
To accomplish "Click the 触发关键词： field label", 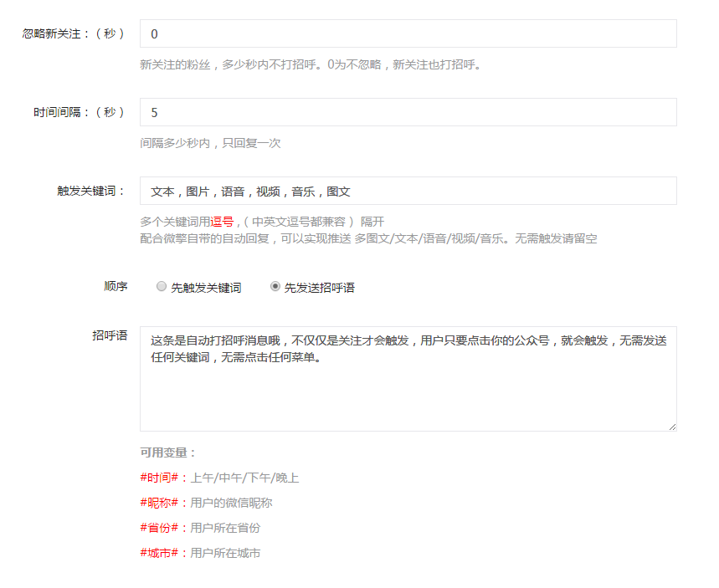I will click(x=91, y=191).
